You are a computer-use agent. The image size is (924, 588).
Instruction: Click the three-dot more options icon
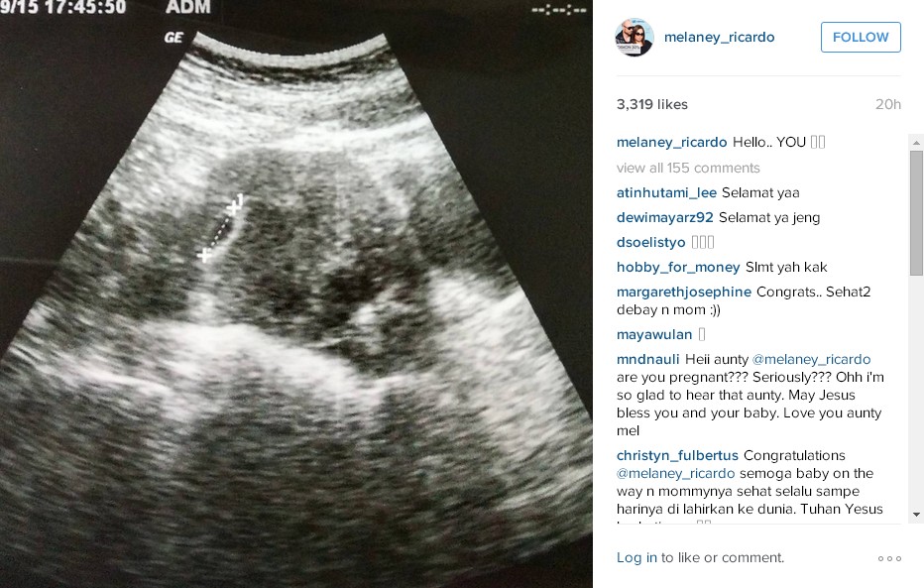tap(889, 558)
